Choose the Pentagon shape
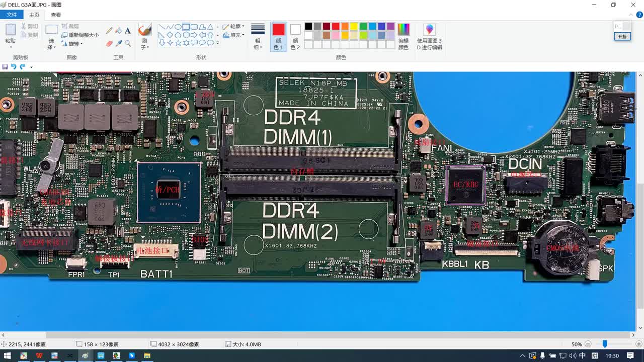Screen dimensions: 644x362 click(178, 35)
